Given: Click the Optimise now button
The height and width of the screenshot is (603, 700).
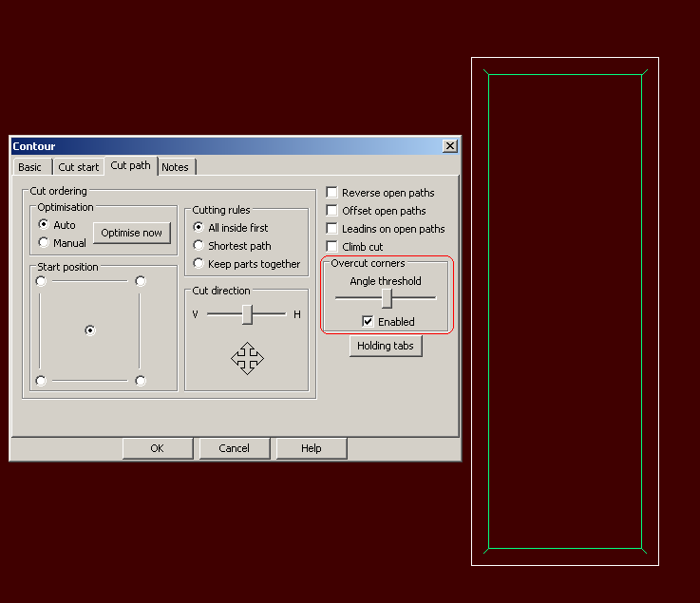Looking at the screenshot, I should coord(132,233).
